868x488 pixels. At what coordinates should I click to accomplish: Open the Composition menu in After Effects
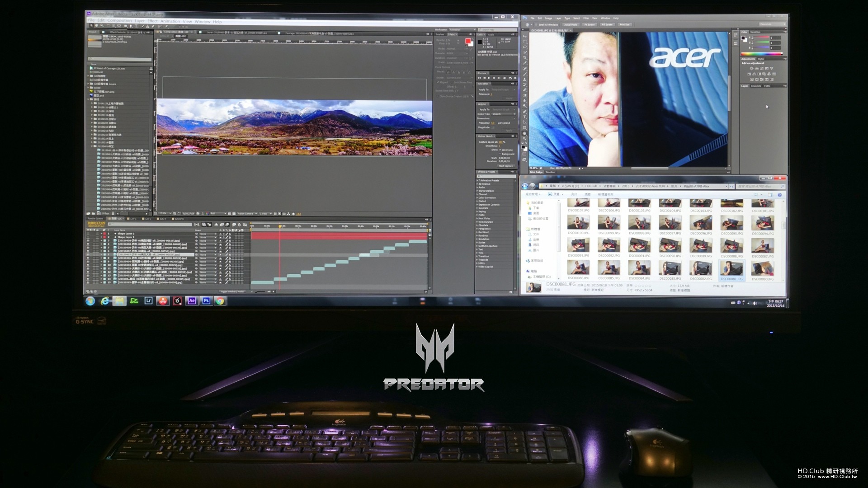pos(119,21)
